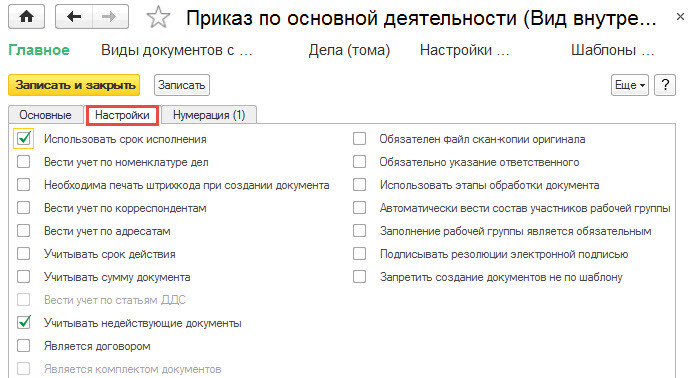Close the form with the X icon
The image size is (689, 378).
coord(680,17)
